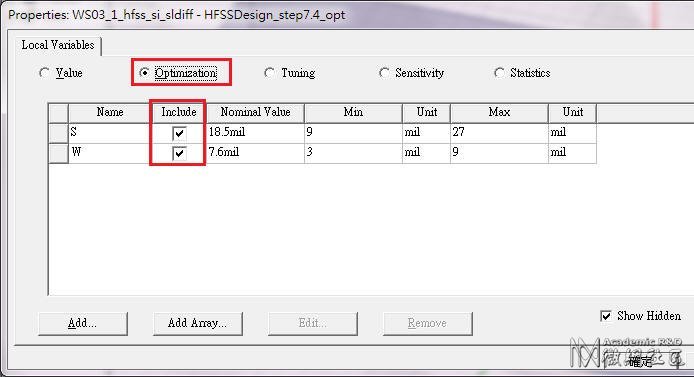
Task: Edit the Max value 27 for S
Action: (x=499, y=133)
